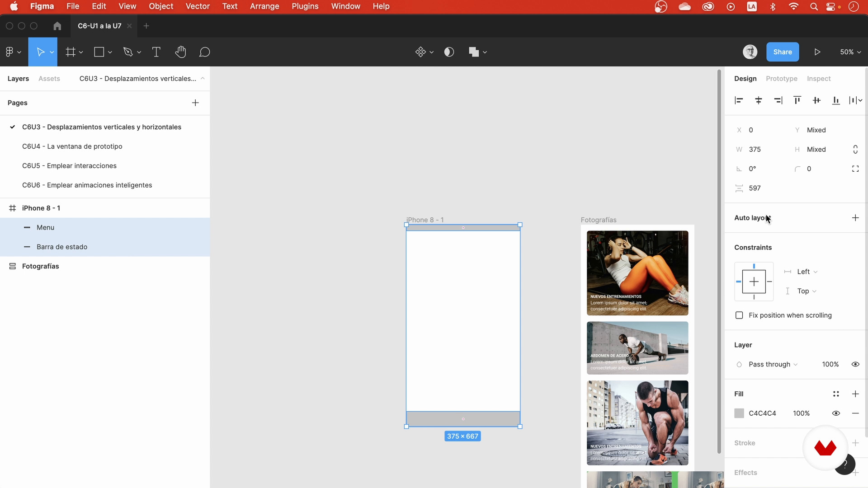Open the 50% zoom dropdown

pyautogui.click(x=850, y=52)
